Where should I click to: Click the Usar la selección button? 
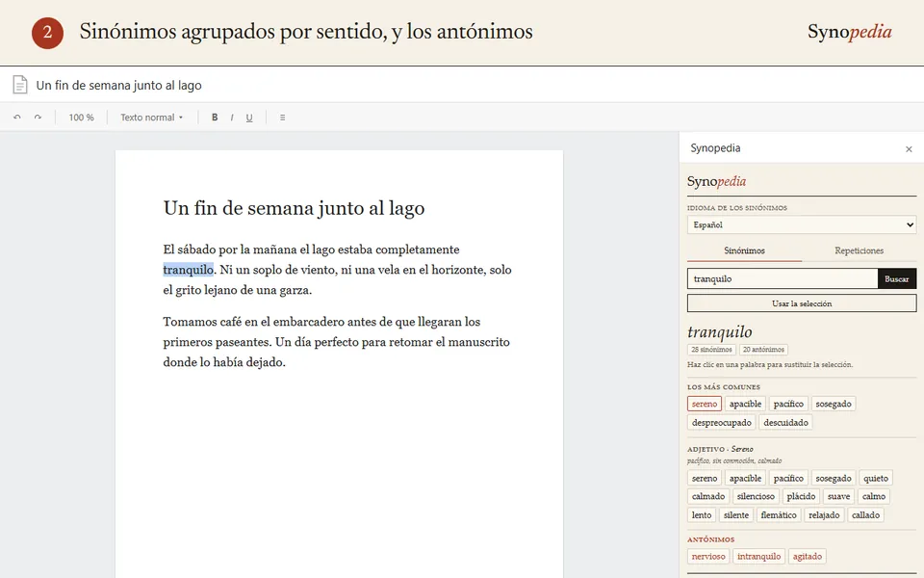coord(802,303)
